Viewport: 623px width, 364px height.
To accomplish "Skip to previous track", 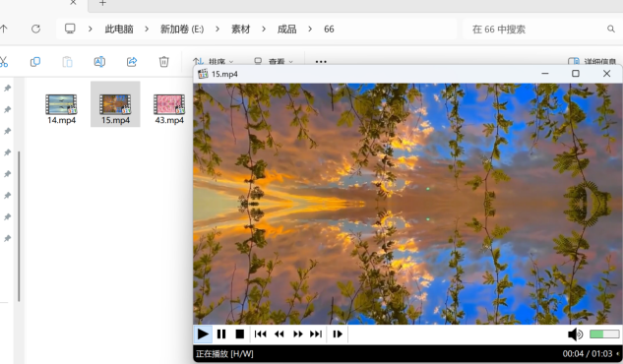I will click(x=260, y=334).
